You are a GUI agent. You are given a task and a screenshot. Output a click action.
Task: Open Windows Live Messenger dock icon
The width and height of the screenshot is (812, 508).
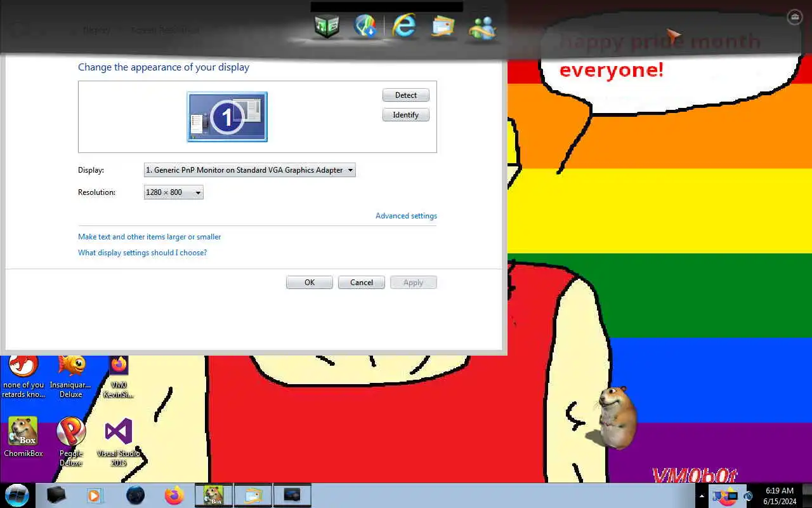coord(481,27)
